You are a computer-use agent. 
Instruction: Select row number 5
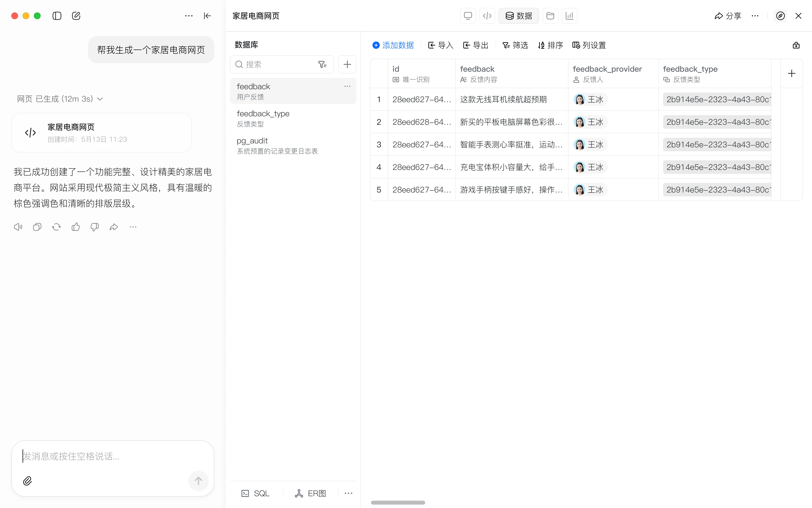pos(379,190)
